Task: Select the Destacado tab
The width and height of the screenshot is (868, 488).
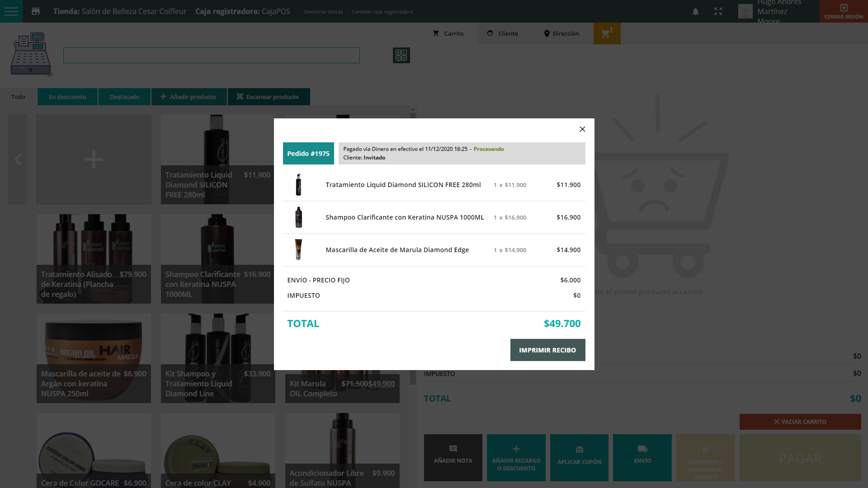Action: (124, 97)
